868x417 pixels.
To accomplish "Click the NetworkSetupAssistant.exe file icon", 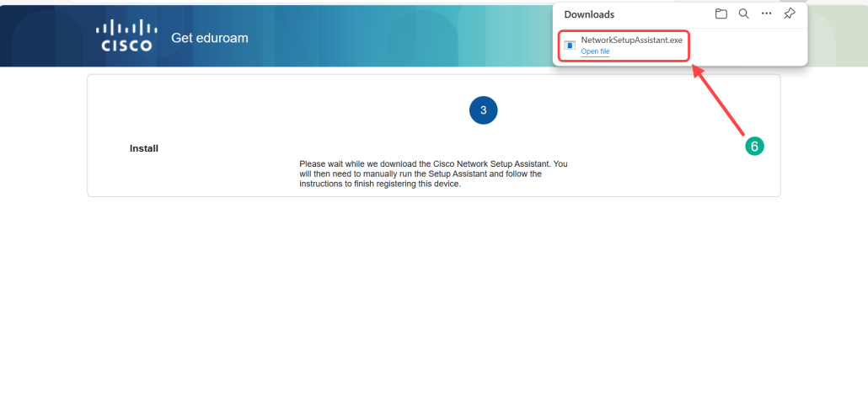I will click(570, 45).
